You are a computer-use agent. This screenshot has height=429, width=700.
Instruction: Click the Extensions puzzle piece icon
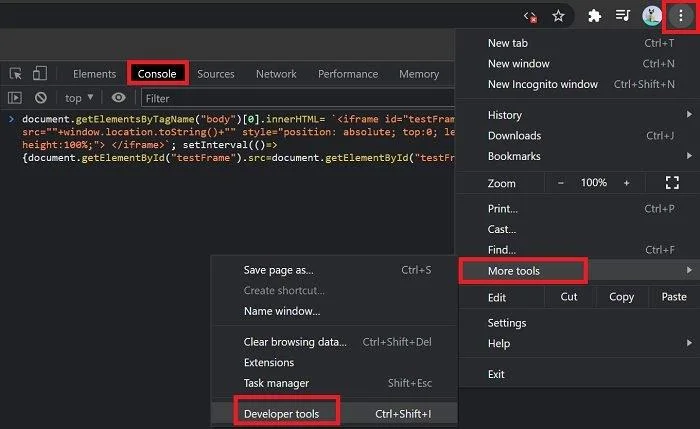pyautogui.click(x=594, y=16)
